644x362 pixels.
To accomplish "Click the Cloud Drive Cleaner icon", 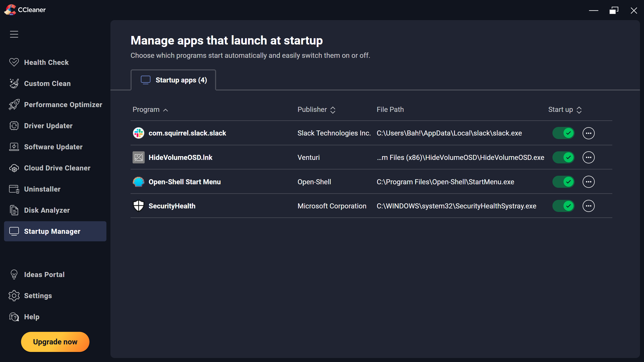I will (14, 168).
